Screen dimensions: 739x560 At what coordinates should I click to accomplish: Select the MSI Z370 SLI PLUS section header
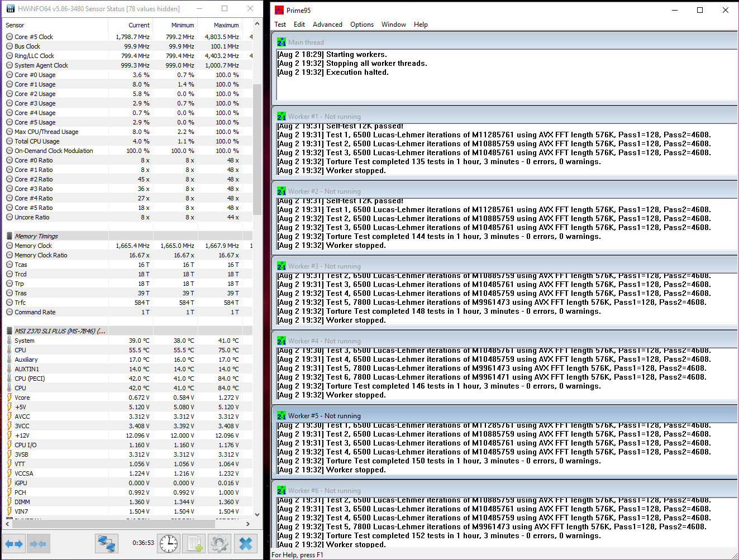click(x=128, y=331)
